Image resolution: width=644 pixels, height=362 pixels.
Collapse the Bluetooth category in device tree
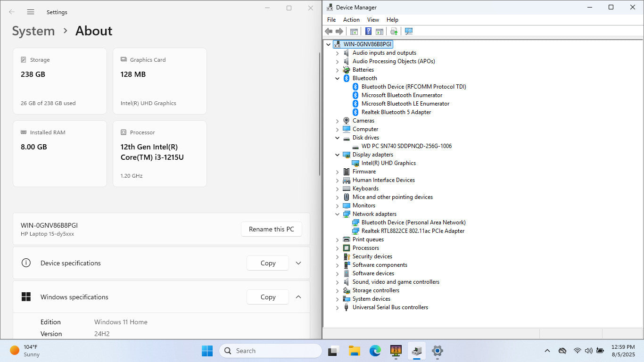click(x=337, y=78)
